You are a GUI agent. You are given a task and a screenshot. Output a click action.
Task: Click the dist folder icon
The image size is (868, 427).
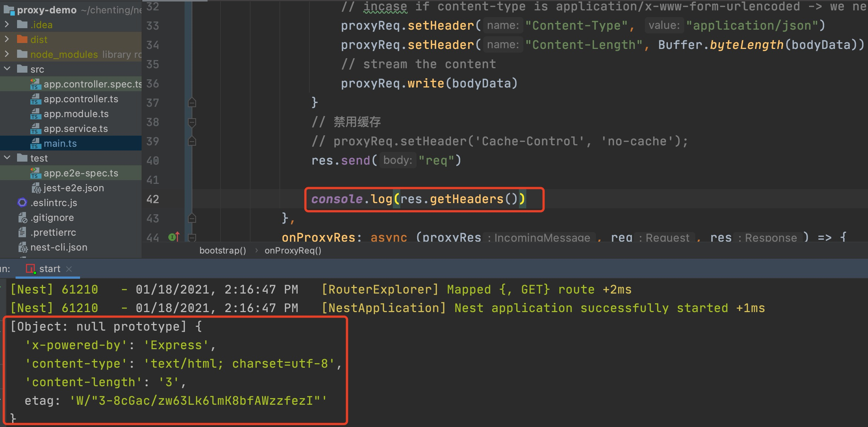[x=22, y=39]
